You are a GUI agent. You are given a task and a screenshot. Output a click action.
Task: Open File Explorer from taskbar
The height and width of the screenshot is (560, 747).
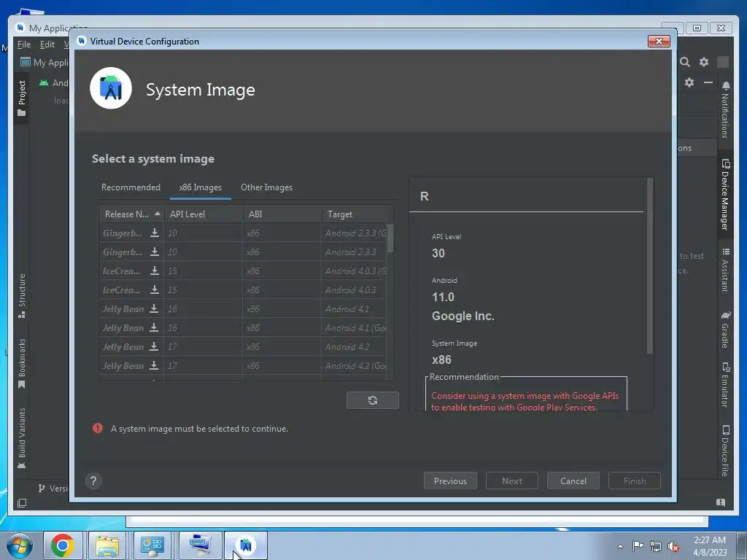(x=107, y=545)
